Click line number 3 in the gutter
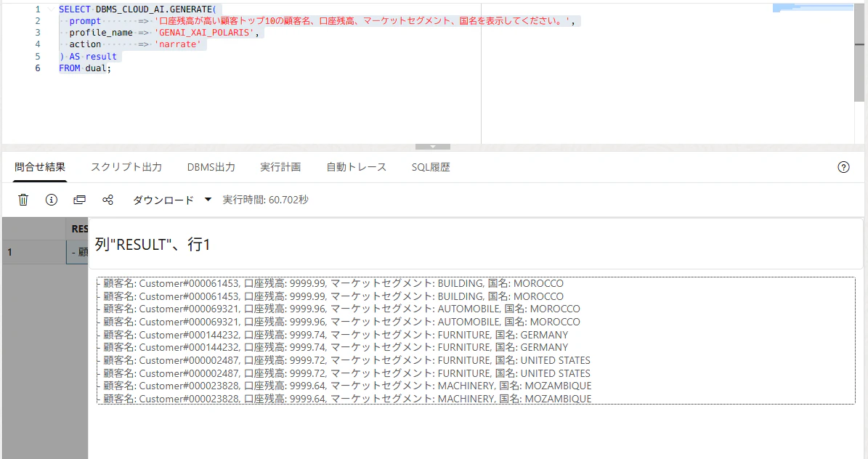 (38, 33)
